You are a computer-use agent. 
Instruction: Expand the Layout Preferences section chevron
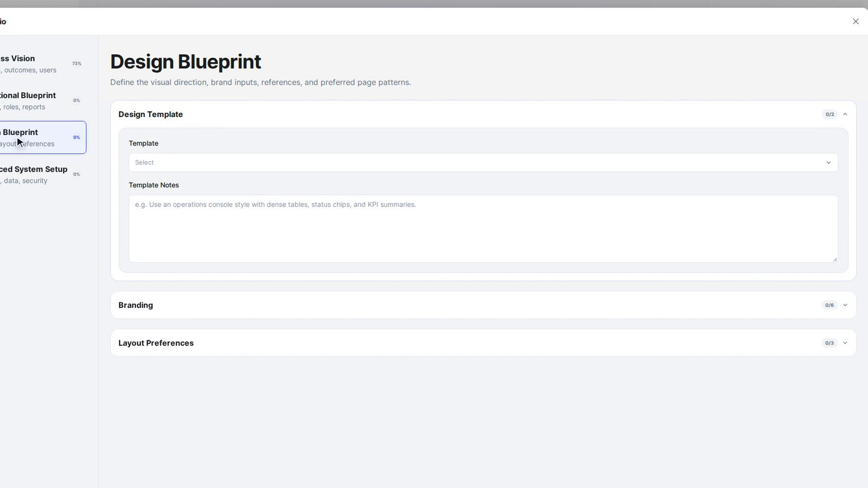pyautogui.click(x=845, y=343)
